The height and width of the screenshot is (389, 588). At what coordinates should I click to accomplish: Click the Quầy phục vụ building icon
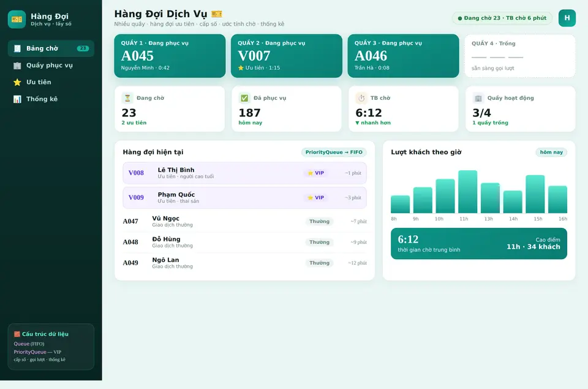coord(17,66)
